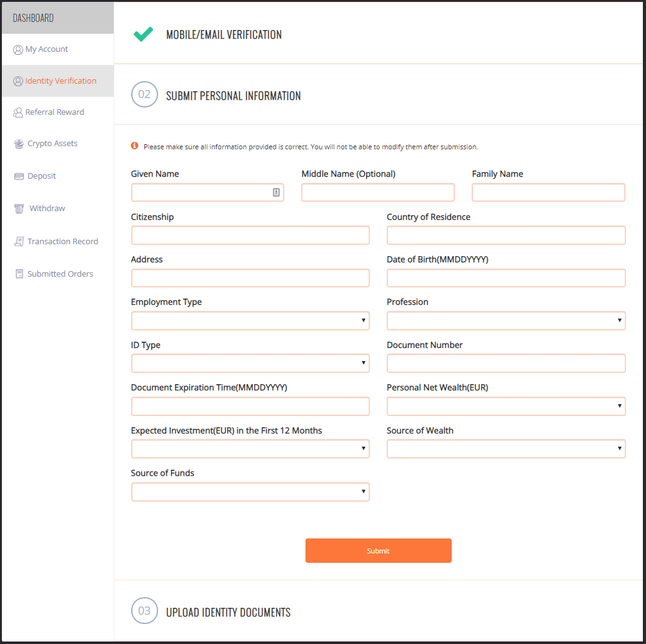This screenshot has height=644, width=646.
Task: Click the Withdraw icon in sidebar
Action: tap(19, 209)
